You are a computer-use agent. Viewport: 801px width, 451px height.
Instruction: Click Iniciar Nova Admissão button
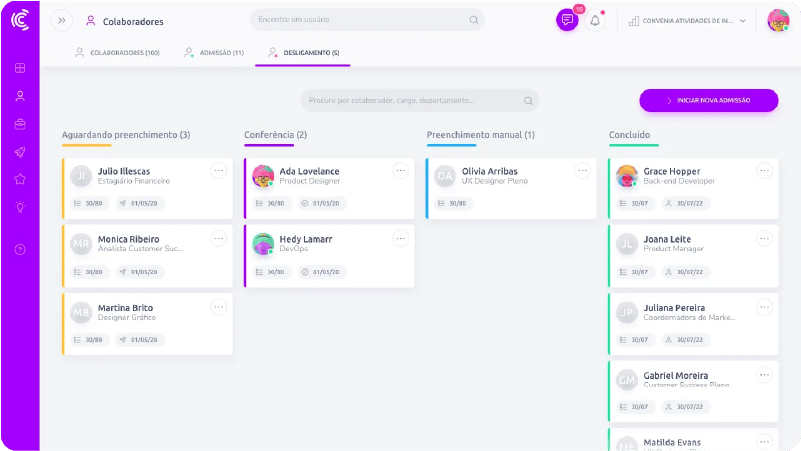[x=709, y=100]
